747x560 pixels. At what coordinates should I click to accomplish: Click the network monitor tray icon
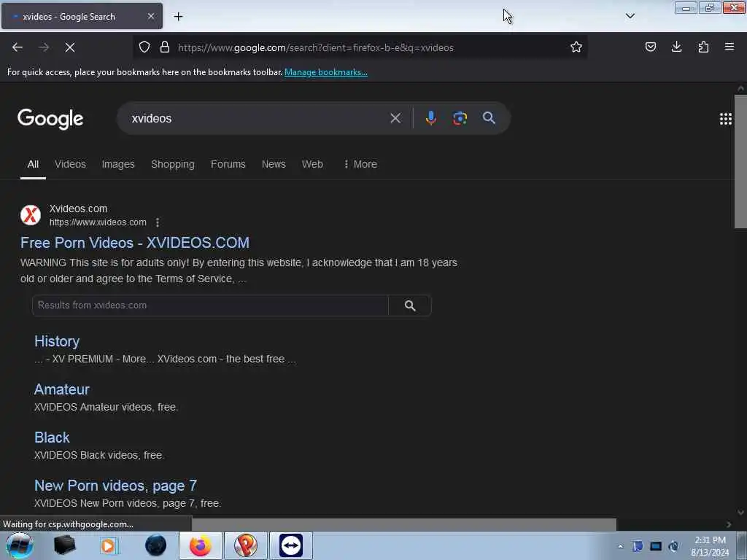[656, 546]
